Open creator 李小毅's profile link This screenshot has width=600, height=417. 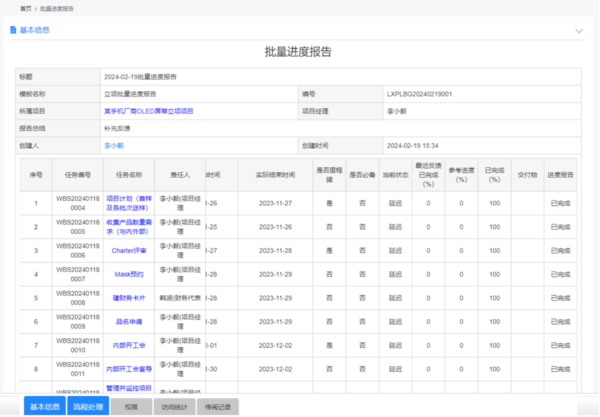[x=114, y=145]
